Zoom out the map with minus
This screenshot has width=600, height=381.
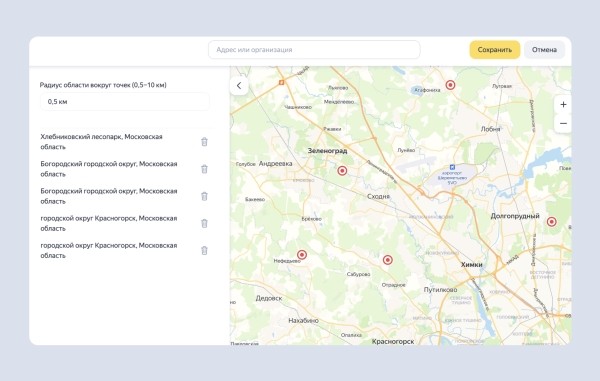563,124
